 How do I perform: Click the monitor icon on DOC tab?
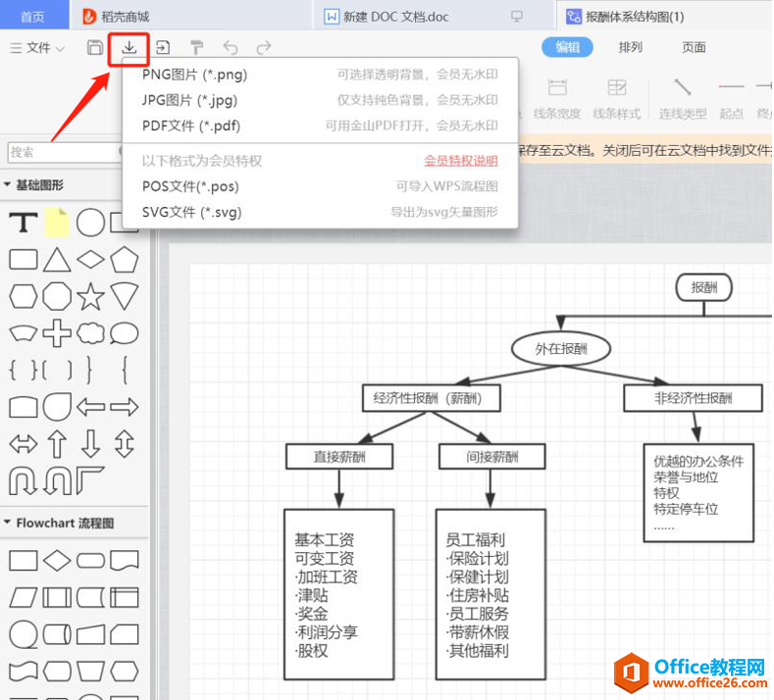point(516,17)
